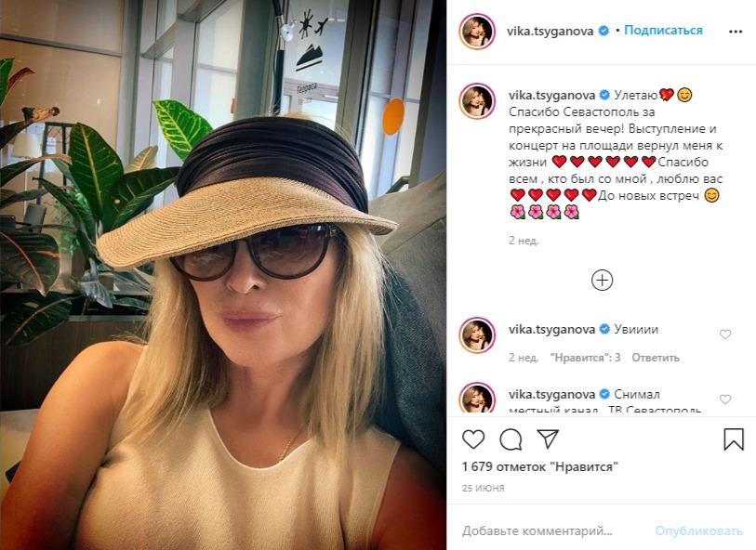Like the 'Снимал' comment heart
Screen dimensions: 756x550
725,399
